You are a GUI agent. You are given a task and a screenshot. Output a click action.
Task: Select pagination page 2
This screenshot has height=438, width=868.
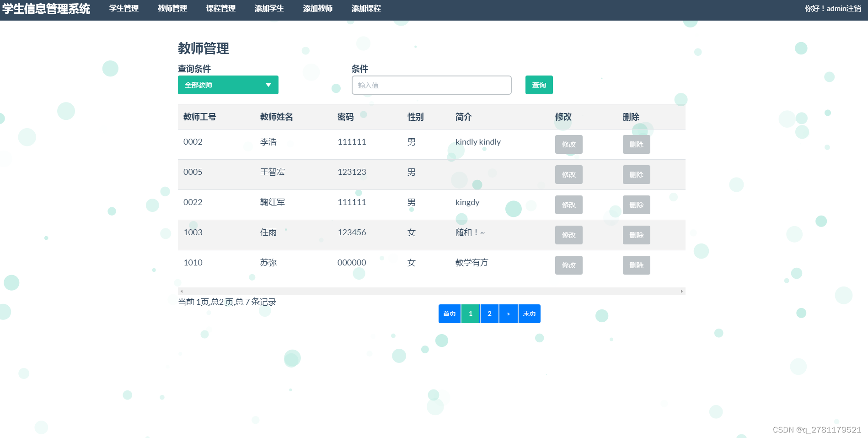click(x=489, y=314)
